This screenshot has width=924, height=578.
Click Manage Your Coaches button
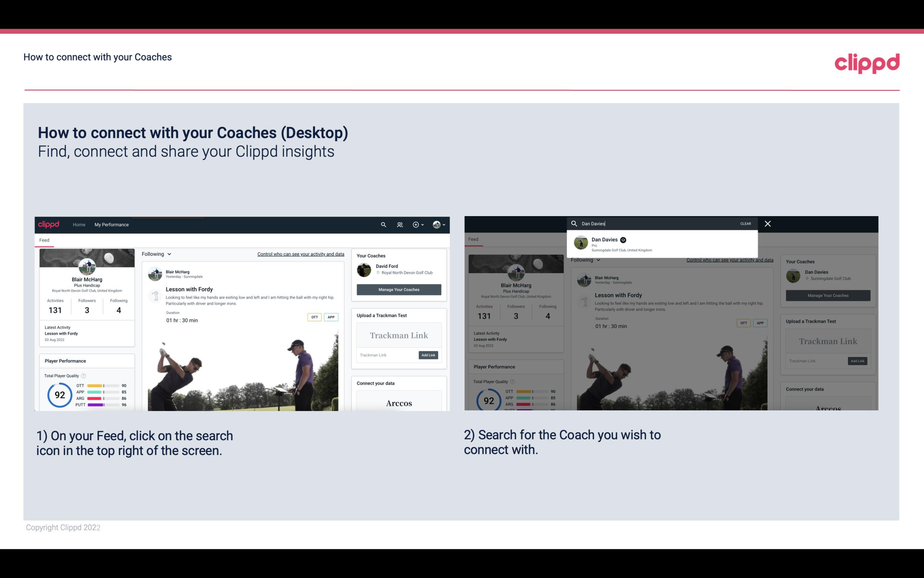399,289
